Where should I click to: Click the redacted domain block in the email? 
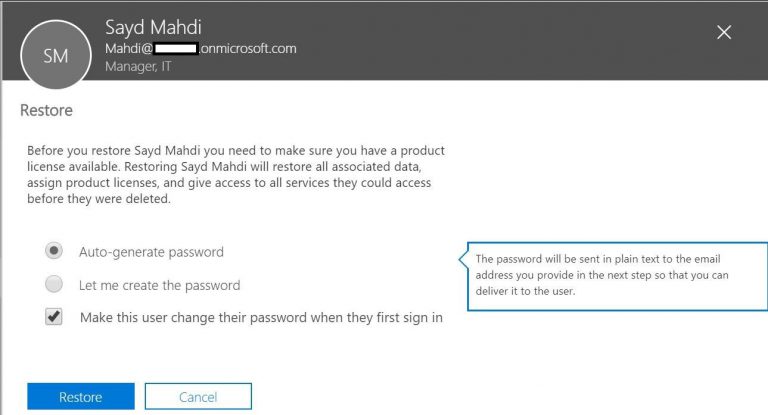click(x=172, y=48)
